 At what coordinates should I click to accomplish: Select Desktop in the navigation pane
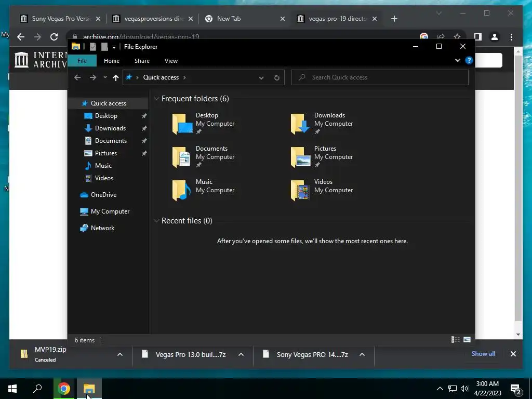coord(106,116)
